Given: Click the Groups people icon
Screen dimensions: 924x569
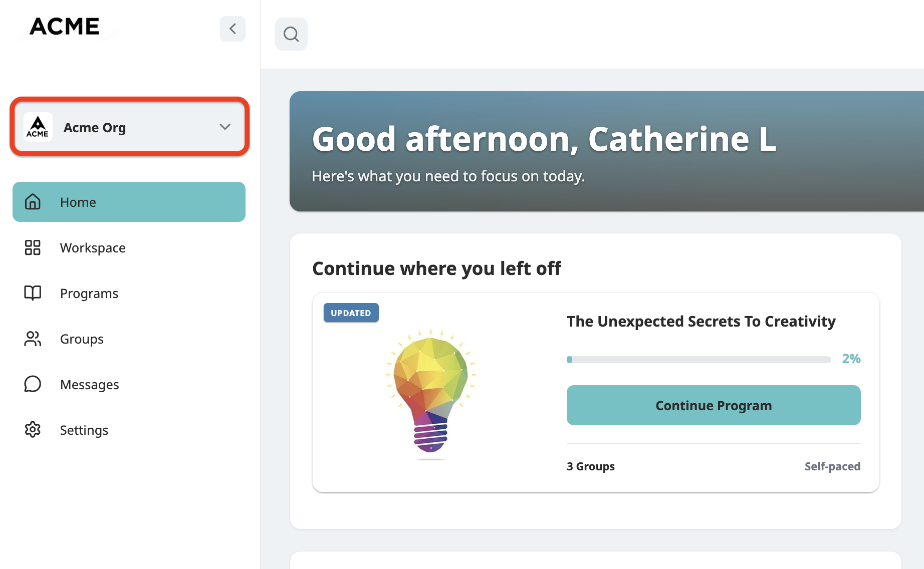Looking at the screenshot, I should click(x=33, y=339).
